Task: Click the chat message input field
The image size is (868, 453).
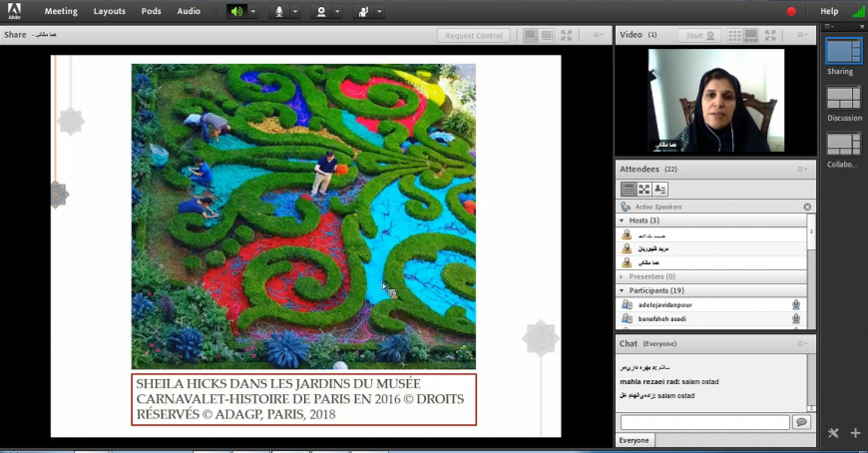Action: [703, 422]
